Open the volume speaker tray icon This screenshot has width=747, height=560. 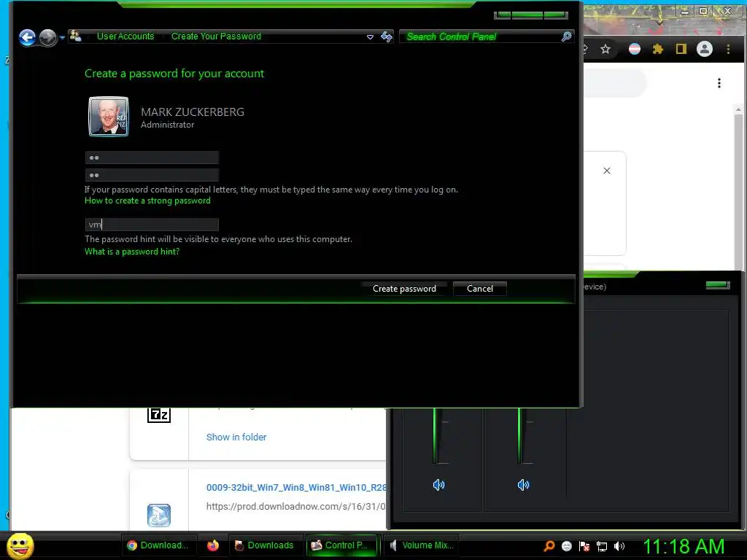[619, 546]
